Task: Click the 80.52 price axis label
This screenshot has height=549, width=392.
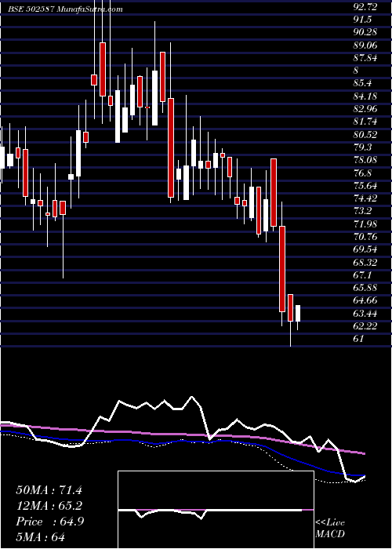Action: click(365, 134)
